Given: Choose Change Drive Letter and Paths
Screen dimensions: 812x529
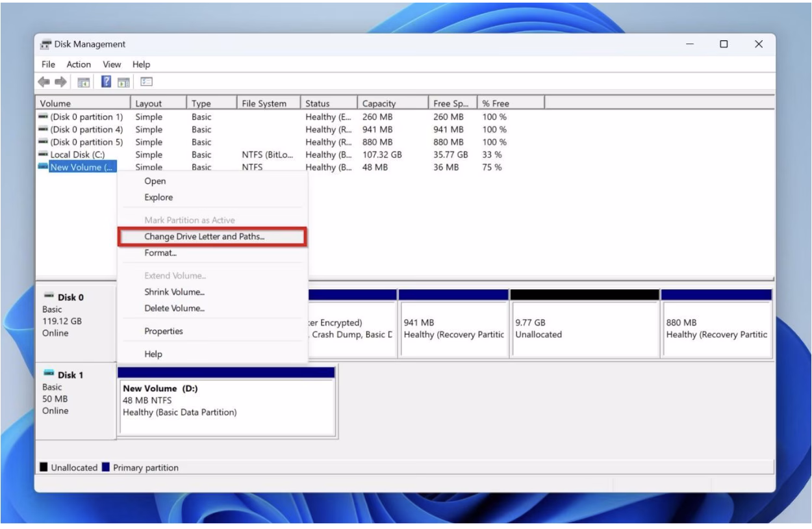Looking at the screenshot, I should pyautogui.click(x=204, y=237).
